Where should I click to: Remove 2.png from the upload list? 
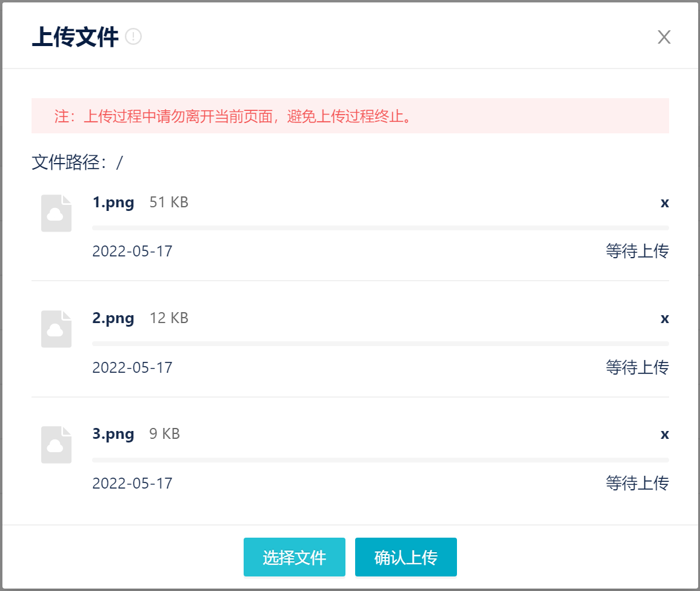point(664,318)
